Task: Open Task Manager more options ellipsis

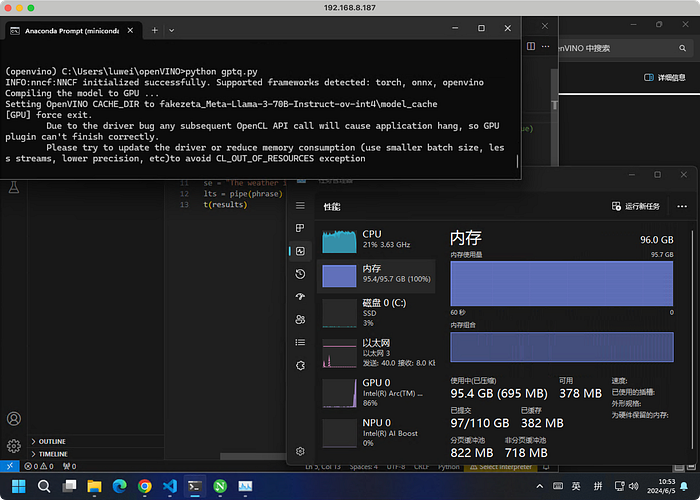Action: (x=682, y=206)
